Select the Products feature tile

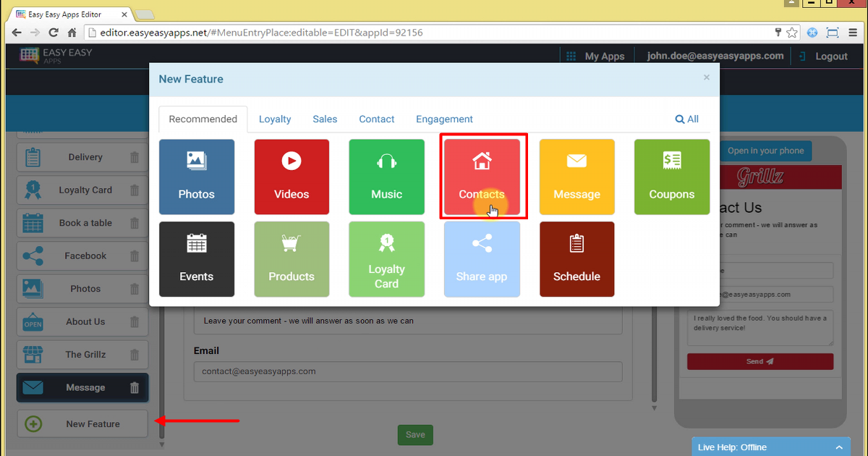click(x=292, y=259)
